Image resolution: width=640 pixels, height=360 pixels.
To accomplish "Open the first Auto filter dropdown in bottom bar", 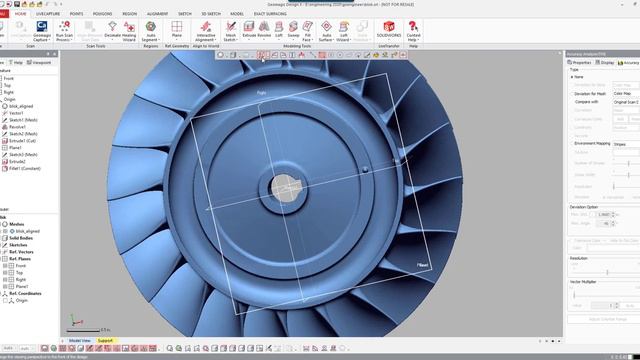I will pyautogui.click(x=9, y=348).
